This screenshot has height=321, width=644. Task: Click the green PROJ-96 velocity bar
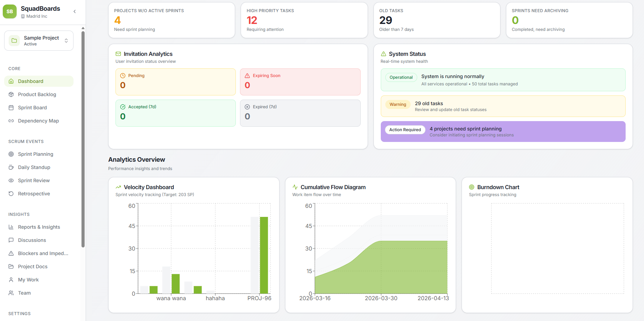coord(264,255)
